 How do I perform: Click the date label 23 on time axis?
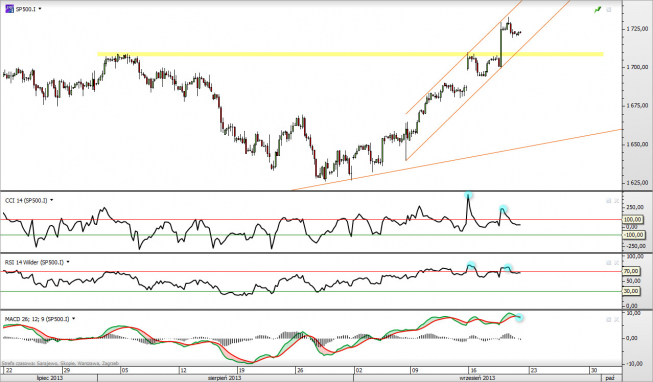click(x=533, y=370)
